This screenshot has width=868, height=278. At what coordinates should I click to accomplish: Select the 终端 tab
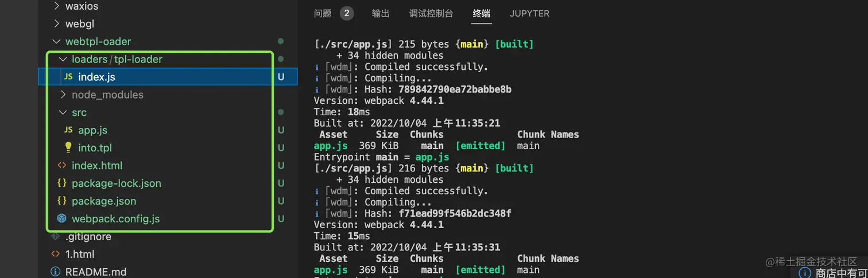482,13
